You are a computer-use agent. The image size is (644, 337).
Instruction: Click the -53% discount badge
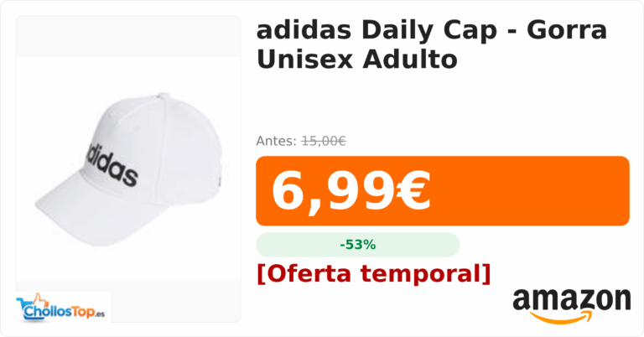tap(358, 245)
